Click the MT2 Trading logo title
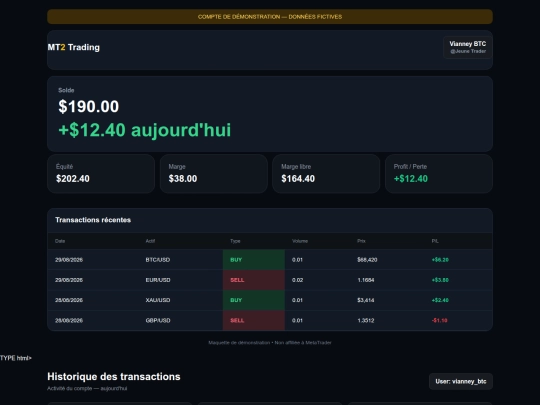The width and height of the screenshot is (540, 405). [x=74, y=47]
